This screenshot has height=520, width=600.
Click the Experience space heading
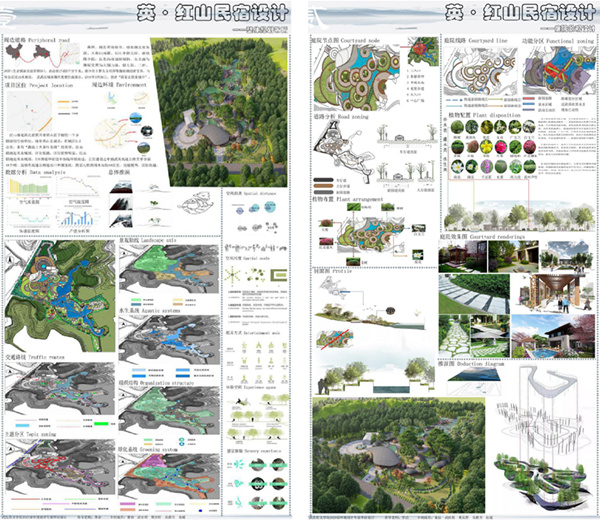[x=251, y=387]
